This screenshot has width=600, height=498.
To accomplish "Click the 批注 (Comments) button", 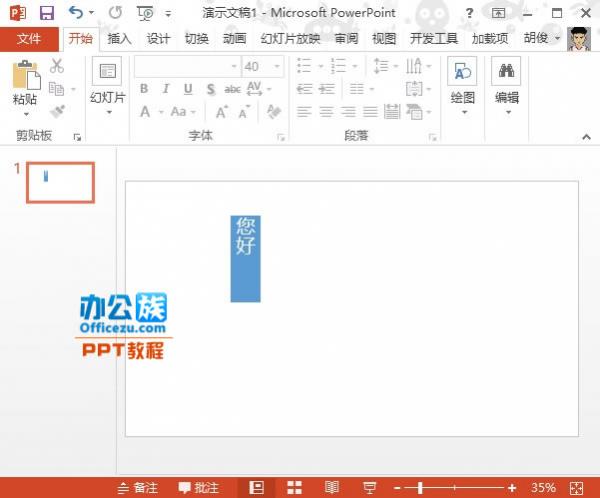I will point(199,487).
